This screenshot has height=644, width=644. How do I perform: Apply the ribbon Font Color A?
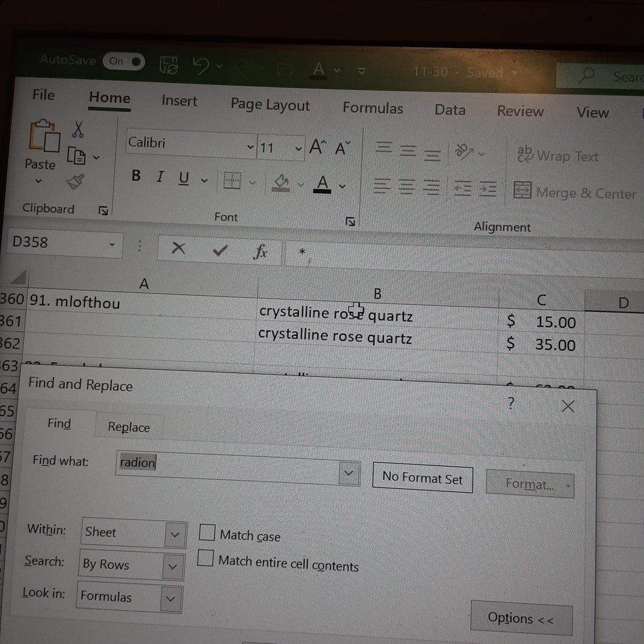tap(323, 184)
